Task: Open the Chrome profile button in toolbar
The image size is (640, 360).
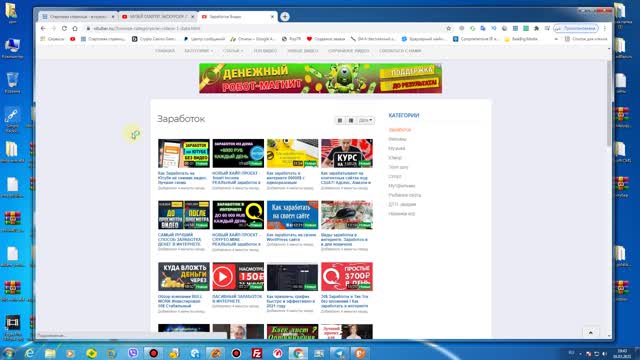Action: pos(576,28)
